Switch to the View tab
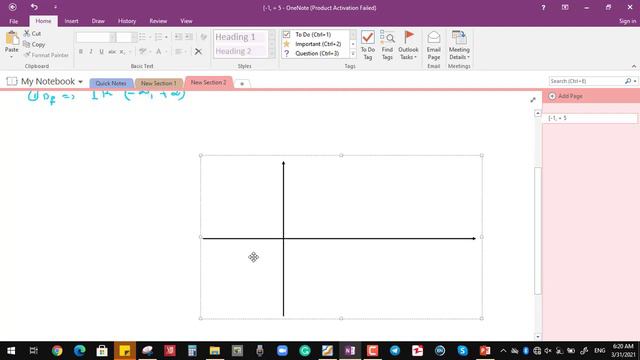Screen dimensions: 640x360 tap(186, 21)
